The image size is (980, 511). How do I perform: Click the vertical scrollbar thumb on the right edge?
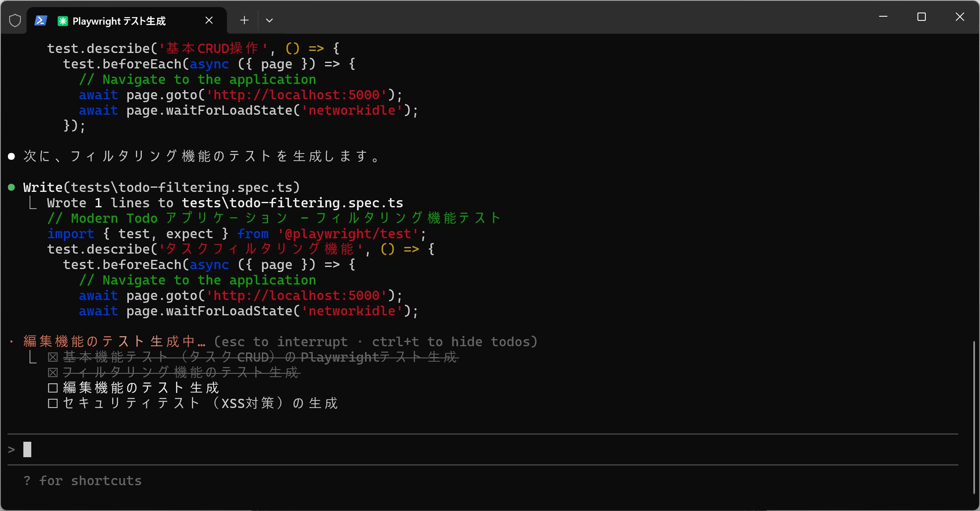975,417
